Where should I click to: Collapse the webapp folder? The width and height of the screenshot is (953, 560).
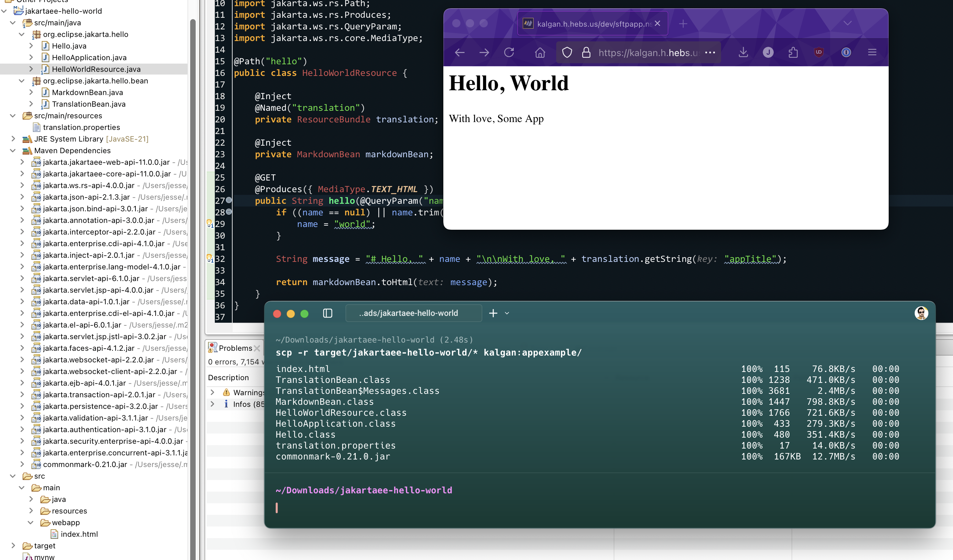point(31,523)
